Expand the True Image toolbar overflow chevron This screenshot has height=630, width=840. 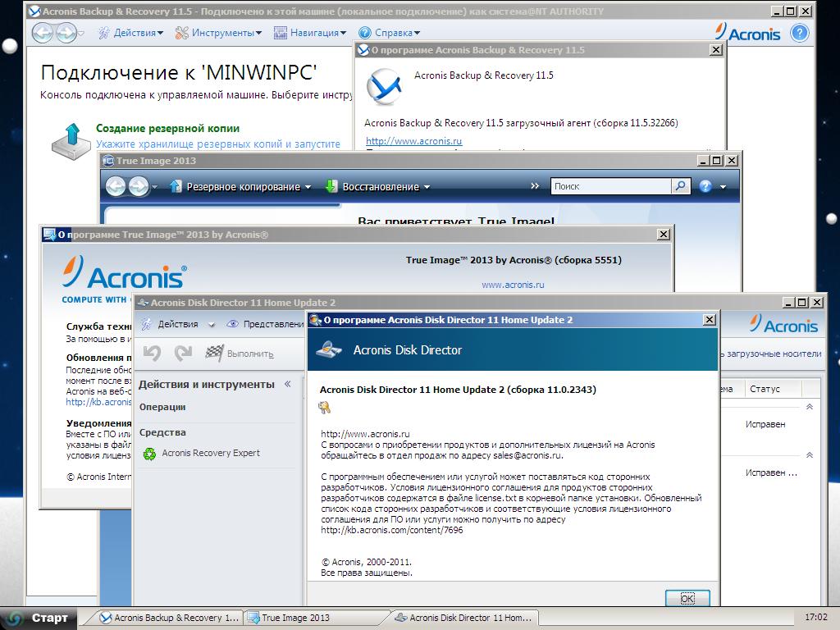point(536,186)
